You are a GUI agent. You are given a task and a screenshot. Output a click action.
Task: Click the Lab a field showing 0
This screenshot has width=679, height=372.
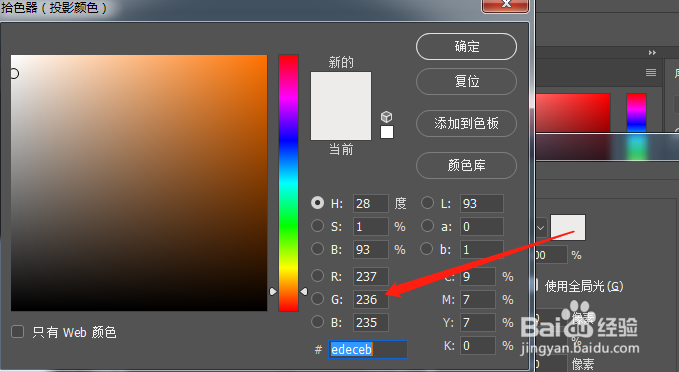482,226
